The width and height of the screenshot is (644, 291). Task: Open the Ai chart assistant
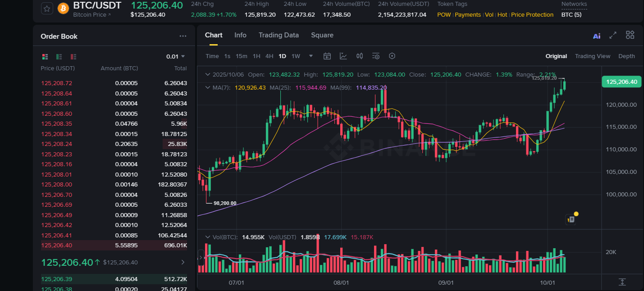[597, 35]
